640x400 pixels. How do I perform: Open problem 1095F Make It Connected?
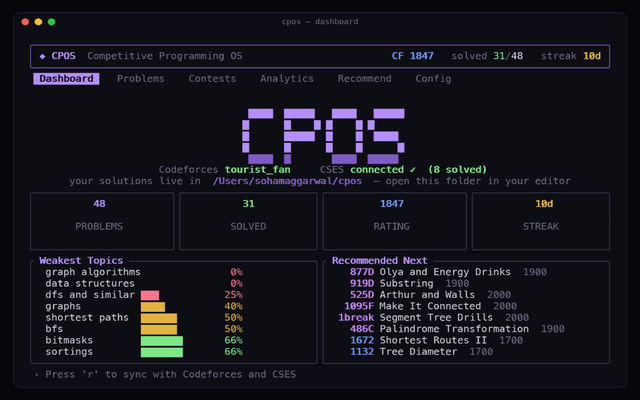pos(430,306)
